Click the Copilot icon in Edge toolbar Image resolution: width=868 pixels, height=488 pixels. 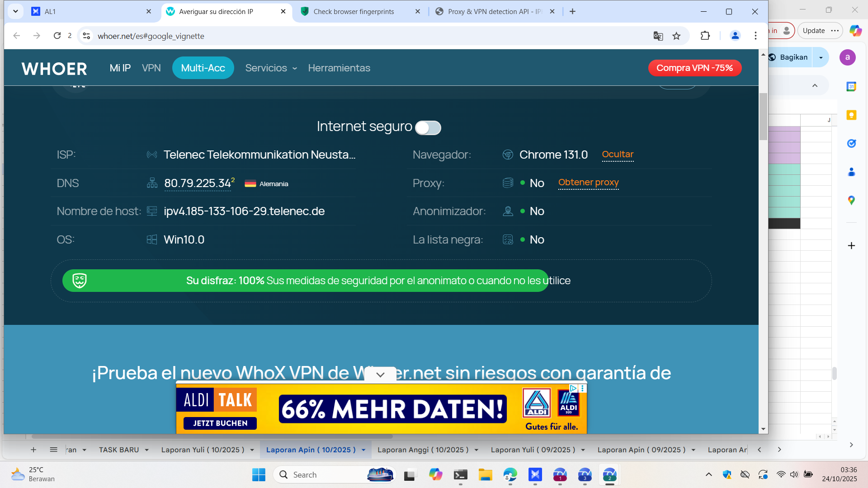(855, 31)
